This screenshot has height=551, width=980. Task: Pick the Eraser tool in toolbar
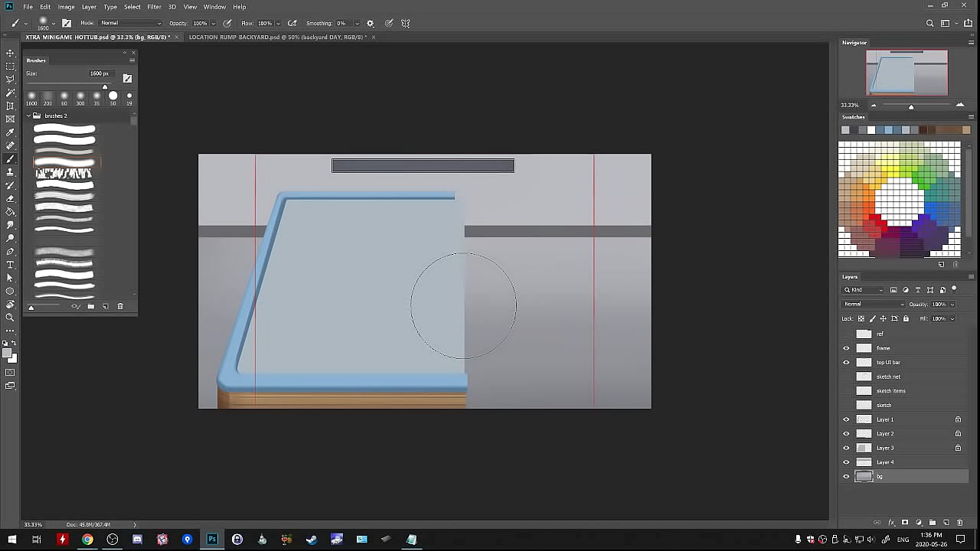[10, 198]
